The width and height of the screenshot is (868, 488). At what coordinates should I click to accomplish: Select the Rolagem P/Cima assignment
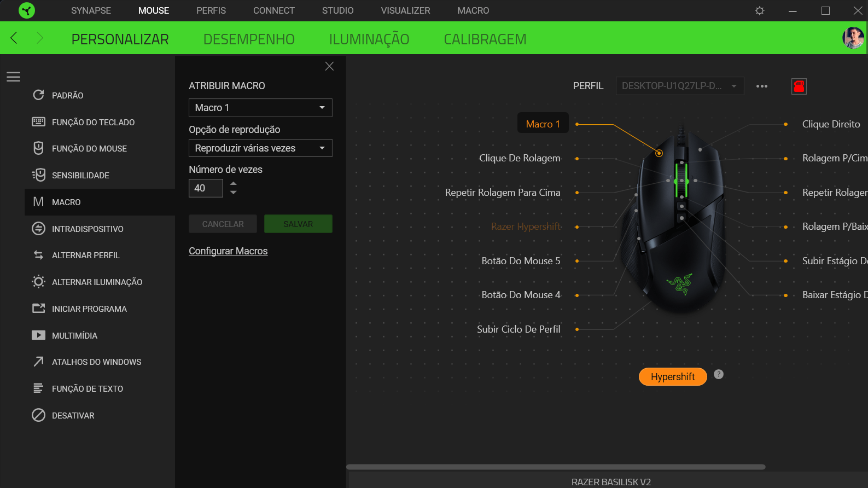835,158
